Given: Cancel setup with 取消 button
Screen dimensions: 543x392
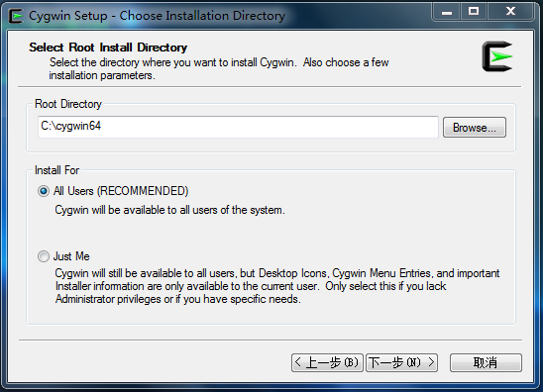Looking at the screenshot, I should click(x=486, y=362).
